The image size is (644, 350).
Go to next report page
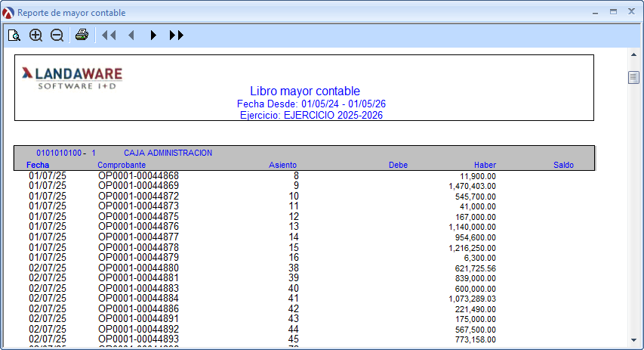pos(153,36)
